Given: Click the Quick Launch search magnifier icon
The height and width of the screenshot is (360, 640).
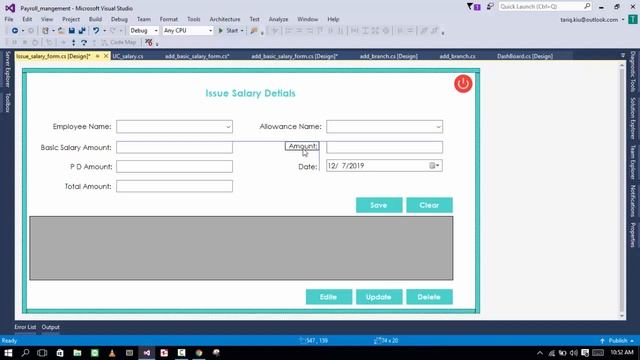Looking at the screenshot, I should 587,6.
